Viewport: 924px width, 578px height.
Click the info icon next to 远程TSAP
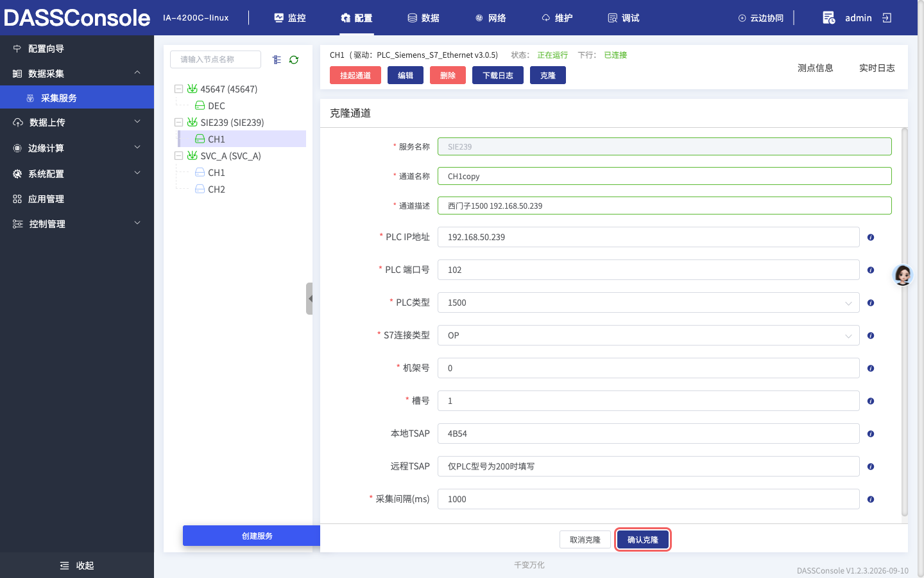pos(871,467)
